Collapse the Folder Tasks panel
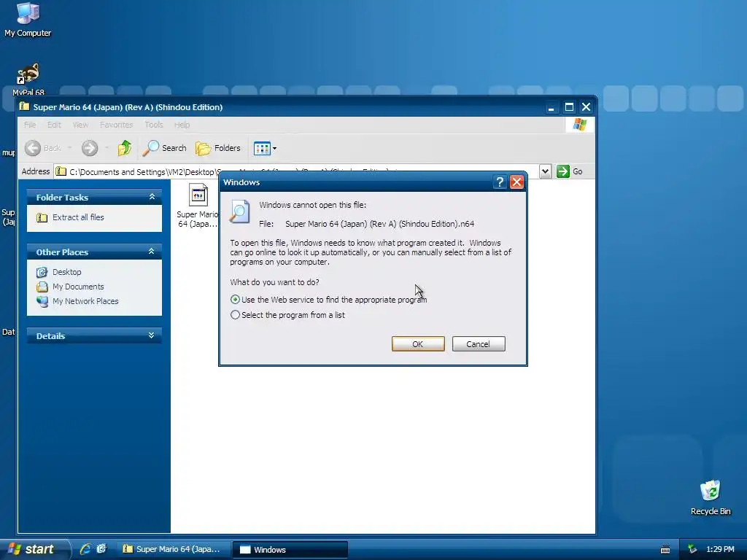The image size is (747, 560). 152,197
